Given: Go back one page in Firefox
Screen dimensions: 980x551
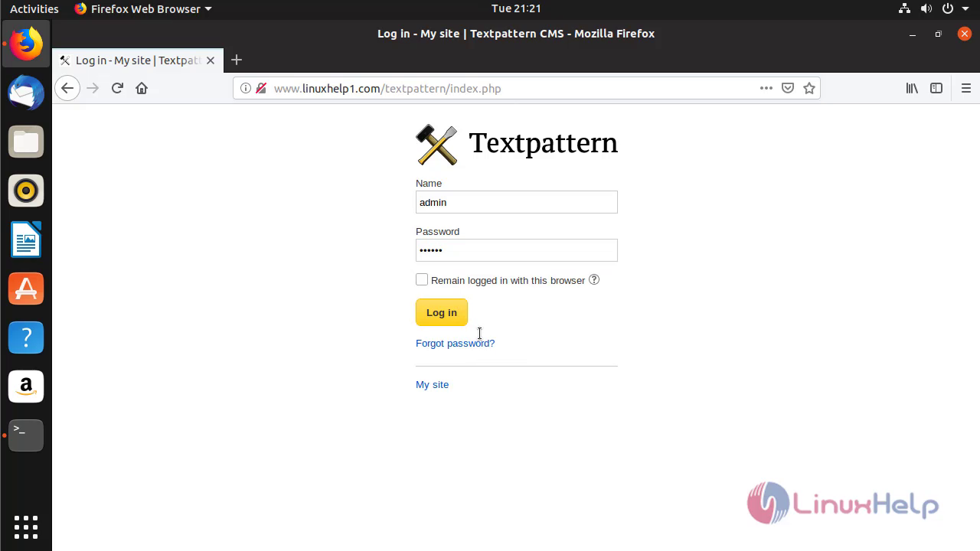Looking at the screenshot, I should [67, 88].
